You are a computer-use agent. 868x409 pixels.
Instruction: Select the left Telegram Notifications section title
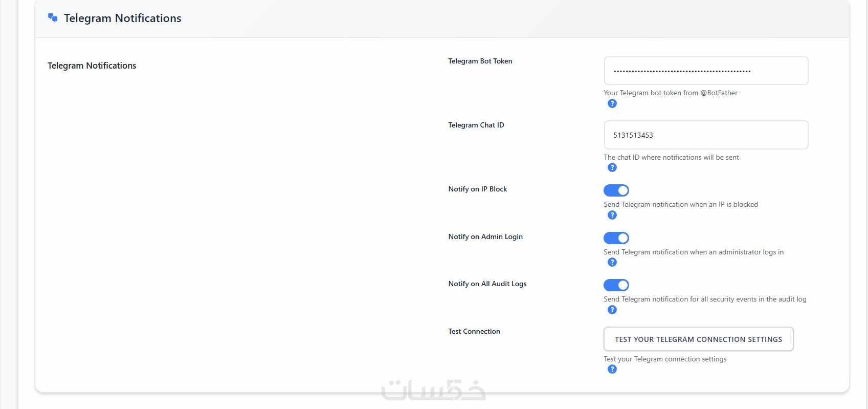[x=92, y=66]
